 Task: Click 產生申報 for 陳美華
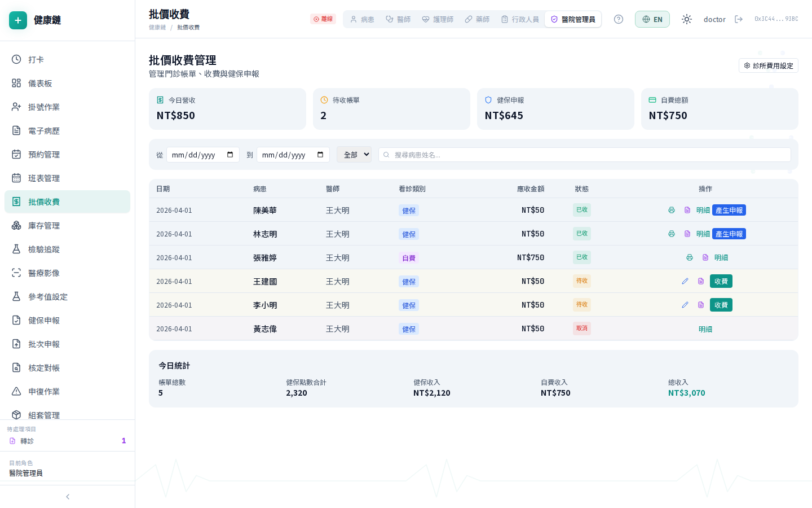(x=729, y=210)
